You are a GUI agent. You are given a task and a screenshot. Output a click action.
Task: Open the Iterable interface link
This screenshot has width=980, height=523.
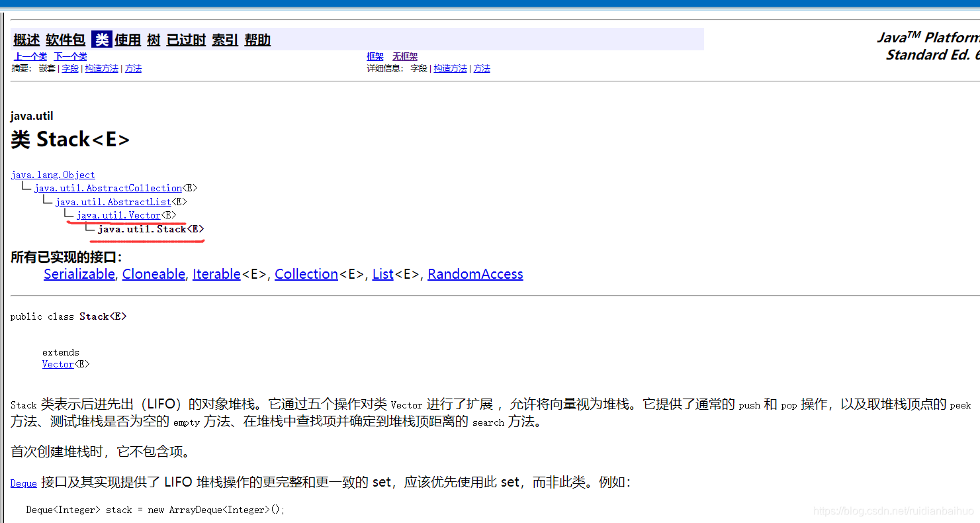pos(216,274)
